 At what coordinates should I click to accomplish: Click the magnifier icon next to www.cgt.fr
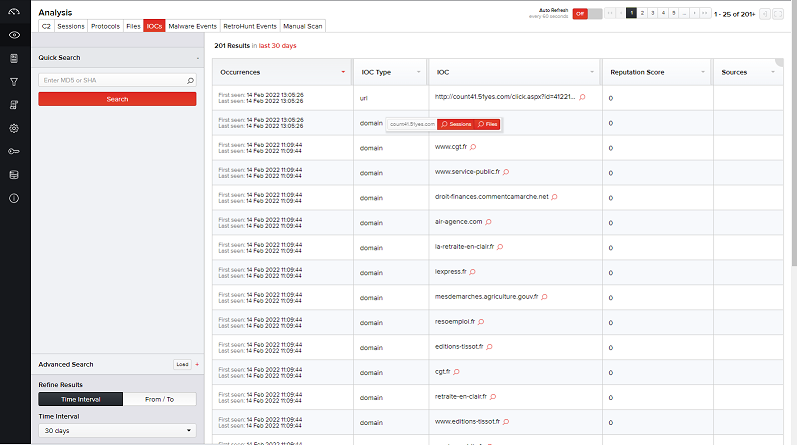tap(475, 146)
